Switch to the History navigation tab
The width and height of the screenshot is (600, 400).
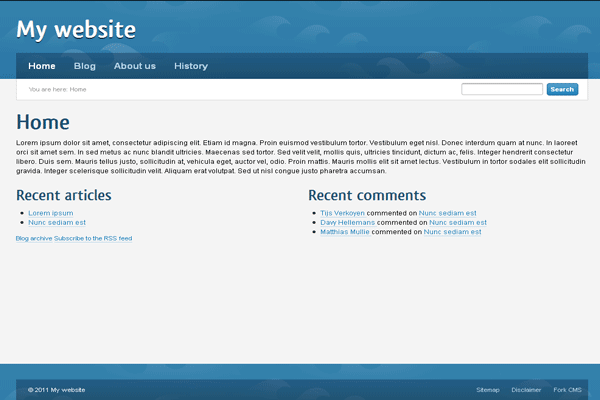tap(191, 66)
